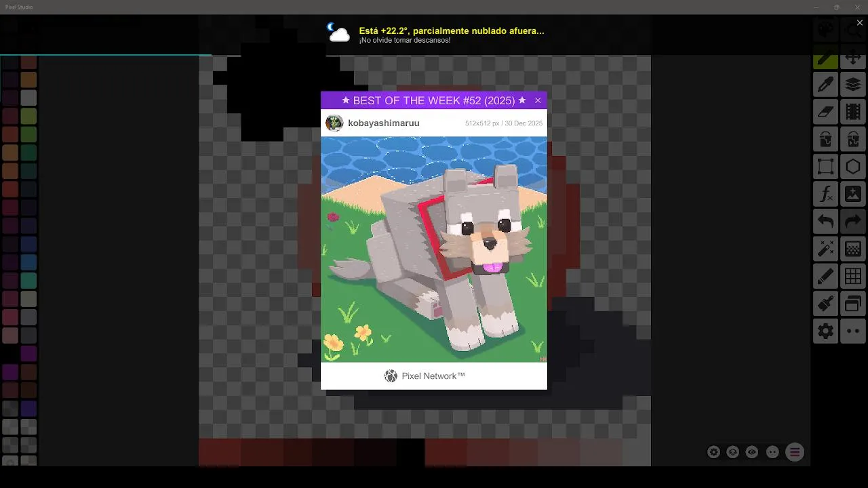Screen dimensions: 868x488
Task: Redo the last action
Action: [x=853, y=222]
